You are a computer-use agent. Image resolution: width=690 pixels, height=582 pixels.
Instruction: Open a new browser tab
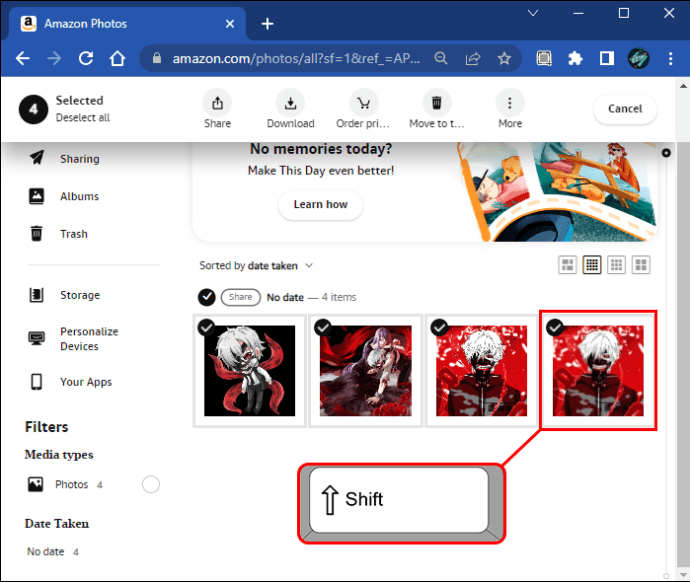[x=267, y=24]
